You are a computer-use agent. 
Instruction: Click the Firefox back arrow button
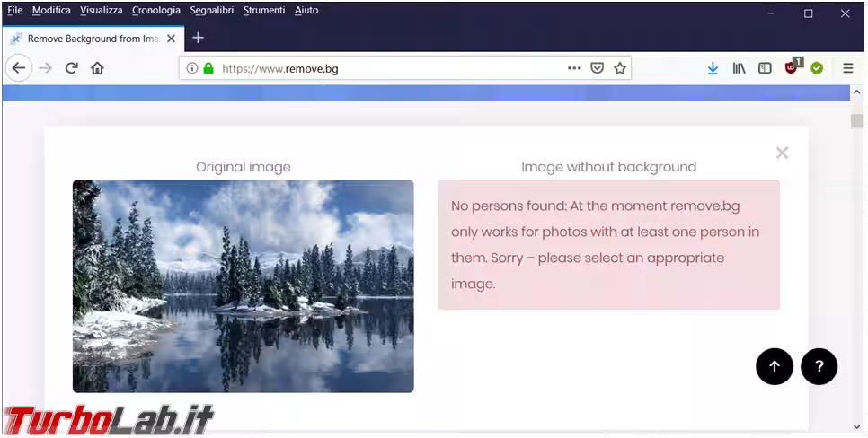click(x=19, y=68)
